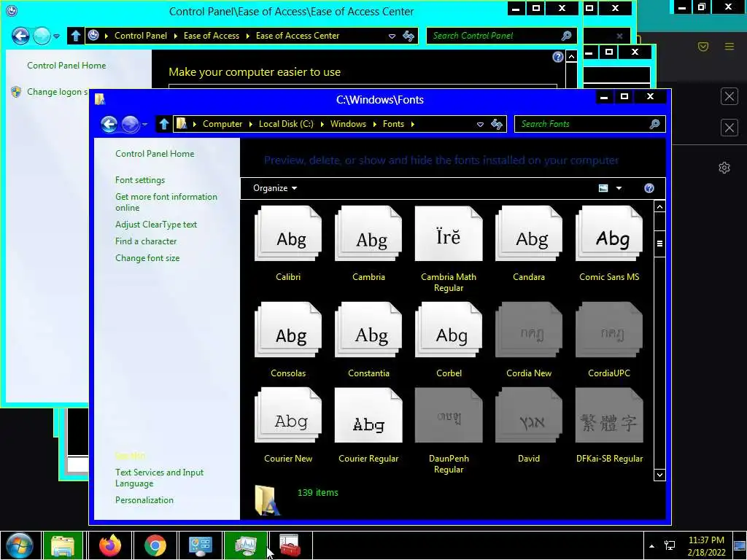Open Change font size link
The image size is (747, 560).
[x=147, y=257]
